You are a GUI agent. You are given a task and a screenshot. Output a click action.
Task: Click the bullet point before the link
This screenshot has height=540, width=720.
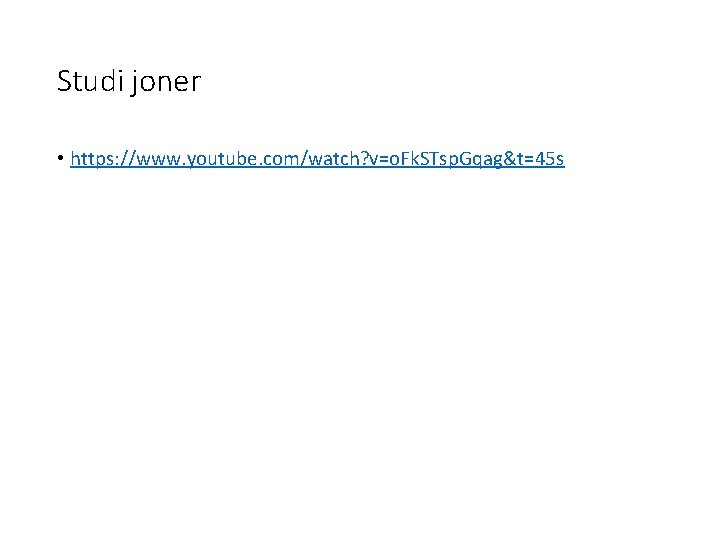(61, 160)
